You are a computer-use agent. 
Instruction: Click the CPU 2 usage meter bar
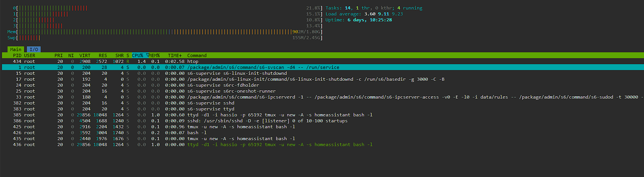(168, 20)
